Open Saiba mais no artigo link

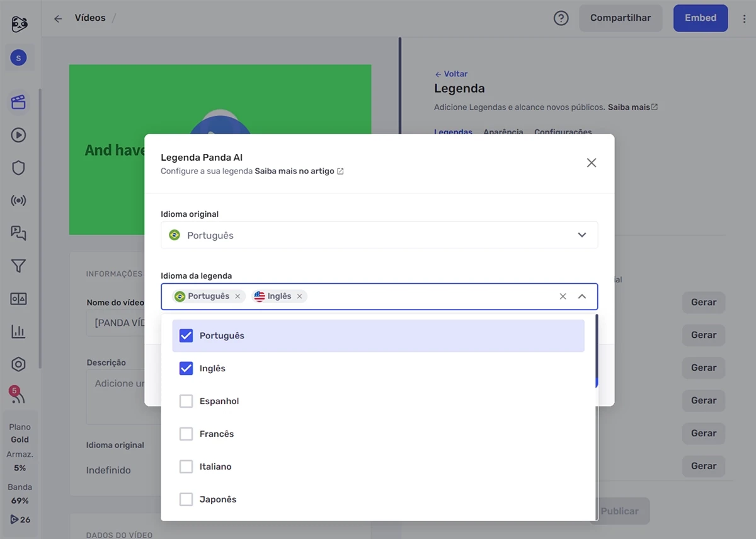click(299, 171)
